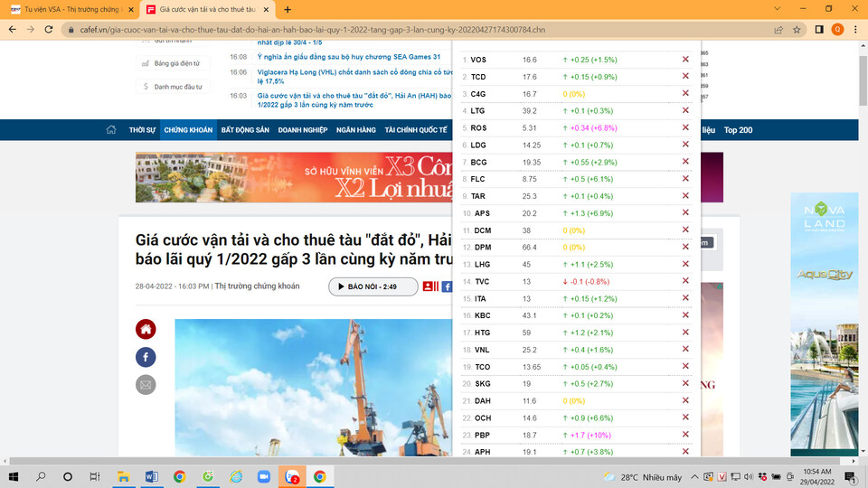Click the red home circle icon
Screen dimensions: 868x488
coord(146,329)
